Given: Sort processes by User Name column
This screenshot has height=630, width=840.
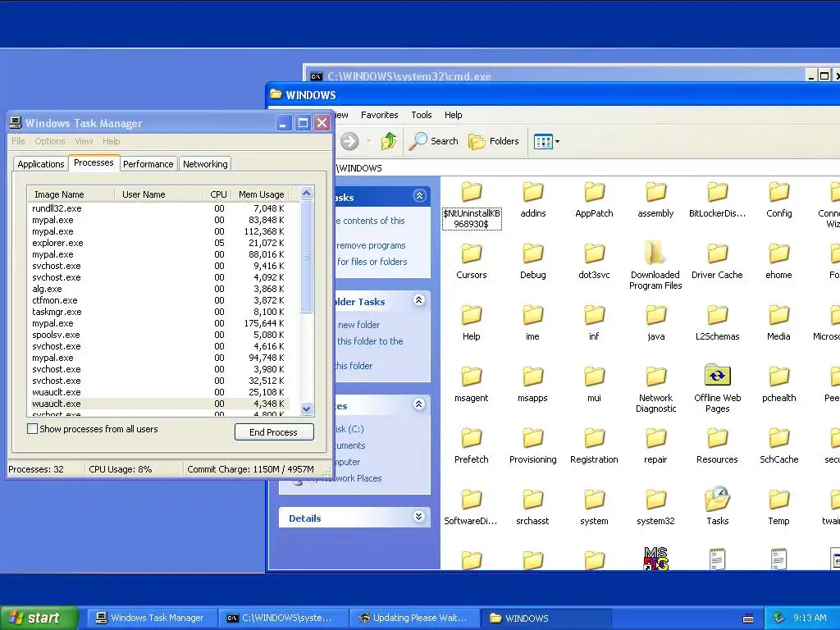Looking at the screenshot, I should [x=158, y=194].
